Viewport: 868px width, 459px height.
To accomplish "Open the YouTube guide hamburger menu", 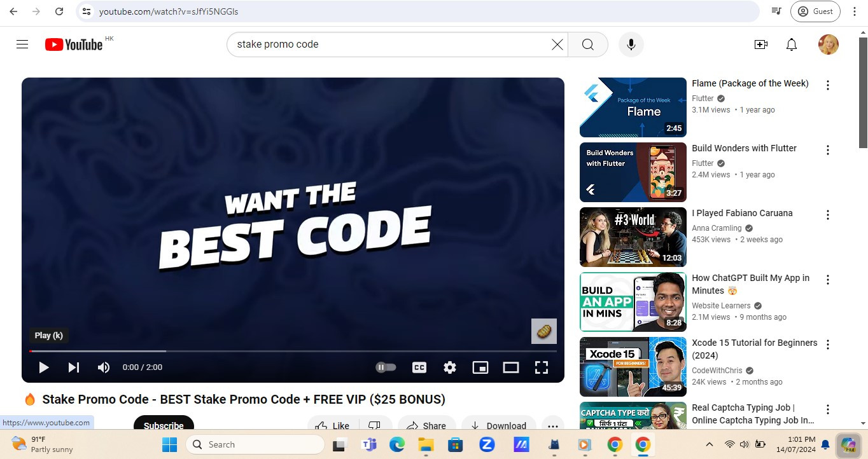I will tap(22, 45).
